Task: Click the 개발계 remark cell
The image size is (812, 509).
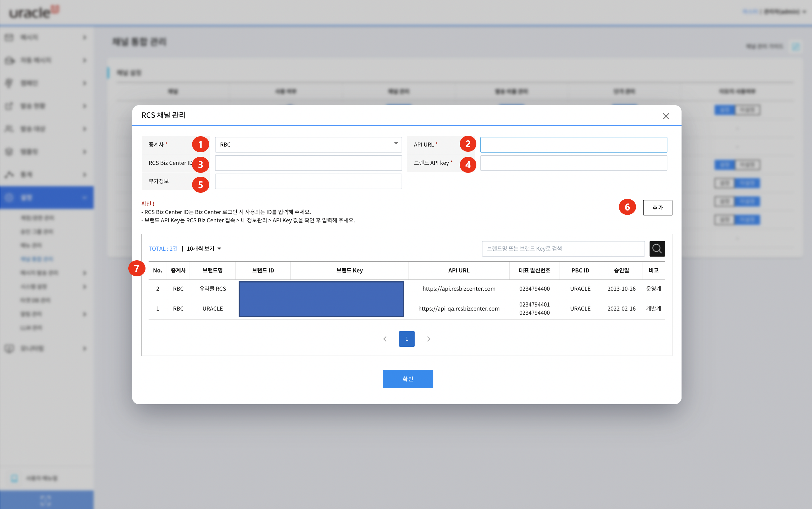Action: pos(653,309)
